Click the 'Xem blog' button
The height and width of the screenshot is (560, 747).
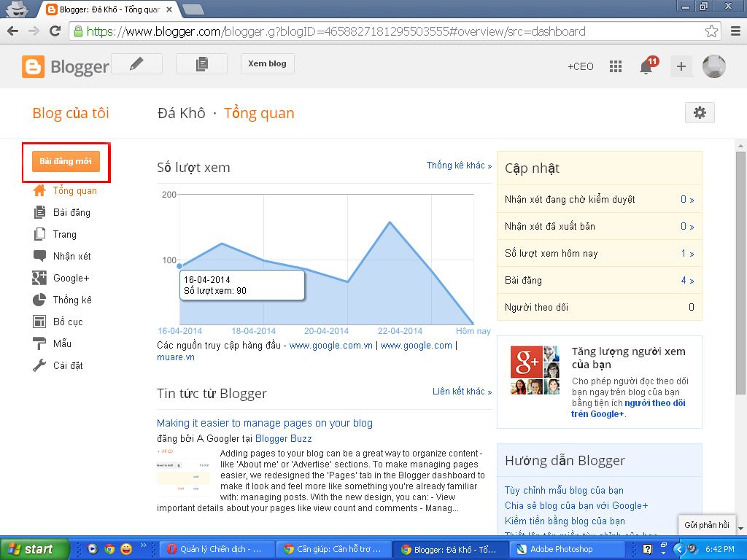pyautogui.click(x=267, y=64)
